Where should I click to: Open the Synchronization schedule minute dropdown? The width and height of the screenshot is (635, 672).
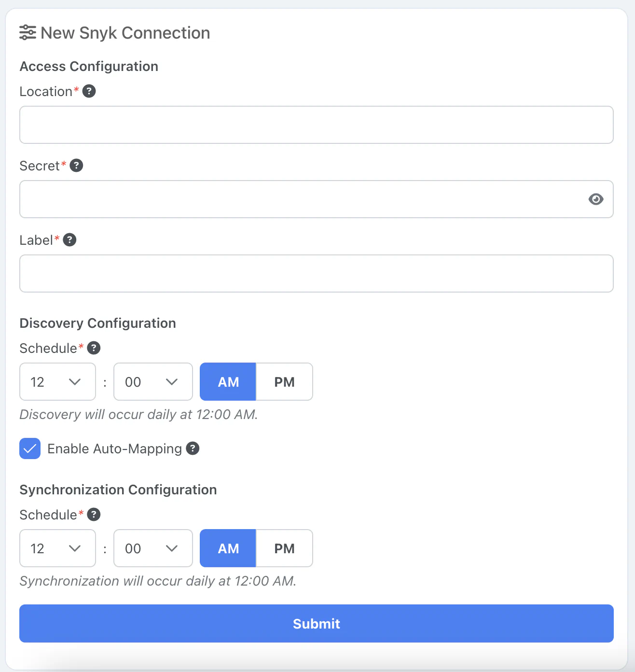point(153,548)
